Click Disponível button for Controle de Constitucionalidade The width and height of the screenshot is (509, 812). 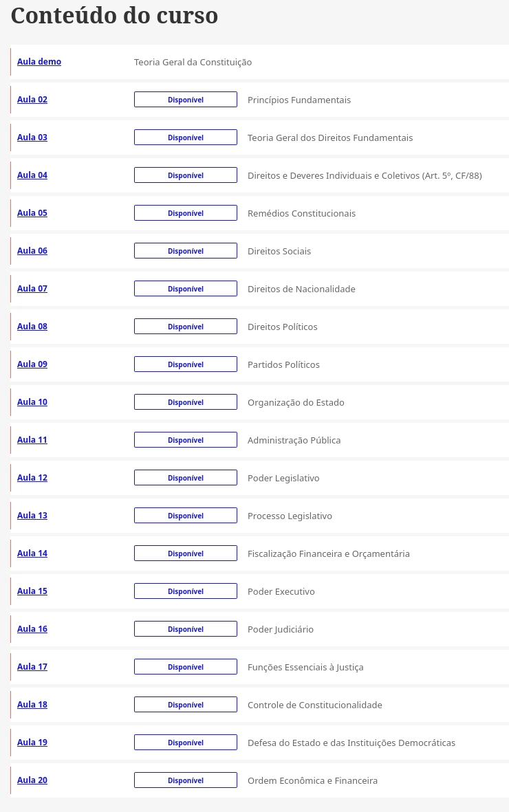pos(186,705)
